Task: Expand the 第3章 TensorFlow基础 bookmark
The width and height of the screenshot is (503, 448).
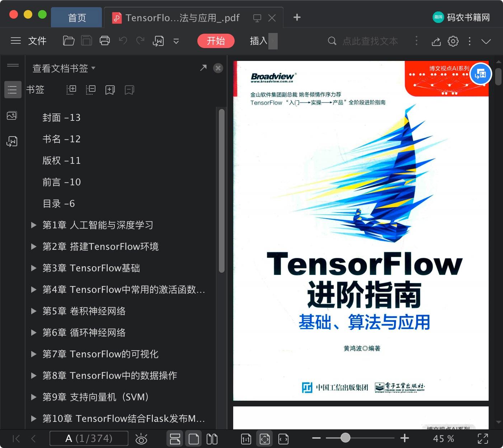Action: point(34,268)
